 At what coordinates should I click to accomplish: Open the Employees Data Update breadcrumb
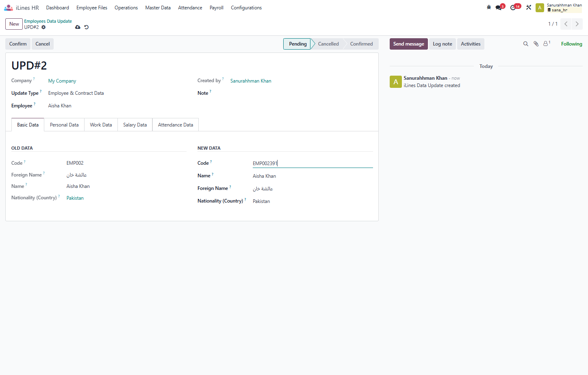tap(48, 21)
